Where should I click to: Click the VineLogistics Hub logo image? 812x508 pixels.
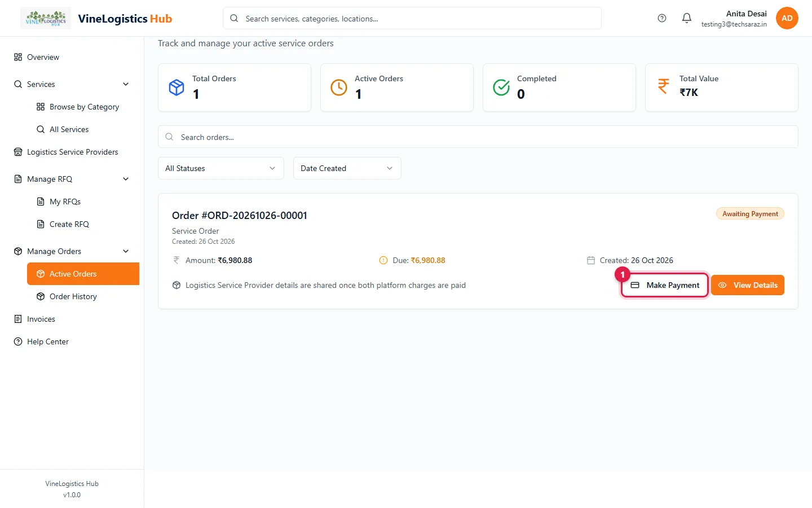point(46,18)
